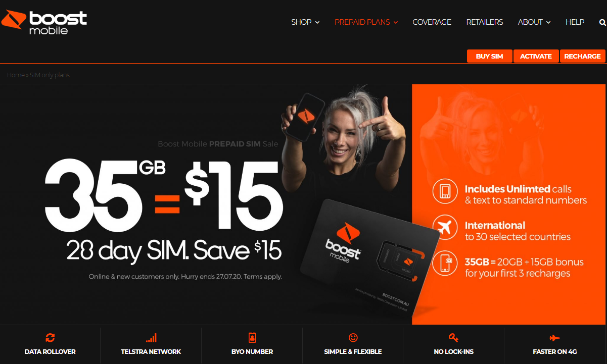Click the unlimited calls phone circle icon
607x364 pixels.
(445, 191)
